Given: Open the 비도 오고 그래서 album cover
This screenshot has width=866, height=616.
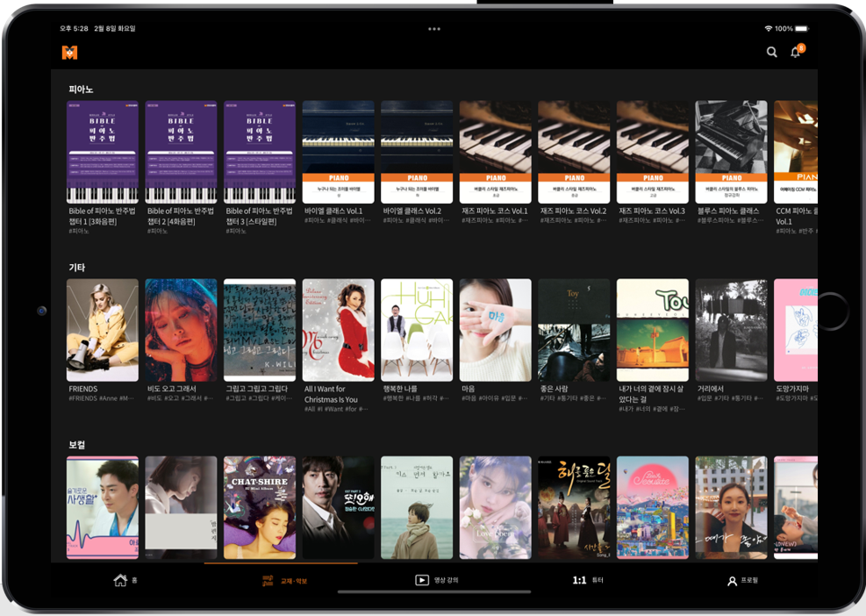Looking at the screenshot, I should click(181, 330).
